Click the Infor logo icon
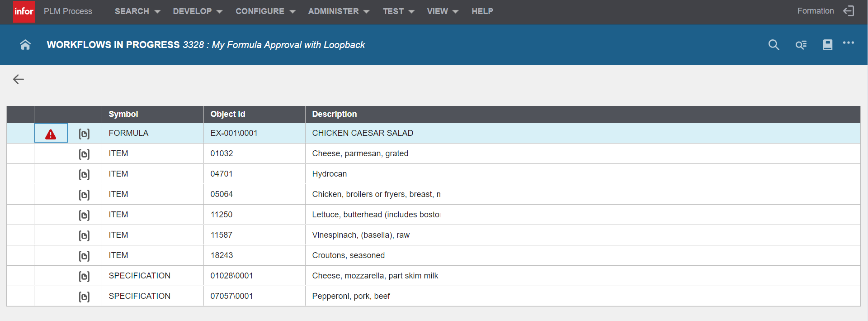Screen dimensions: 868x321 24,11
